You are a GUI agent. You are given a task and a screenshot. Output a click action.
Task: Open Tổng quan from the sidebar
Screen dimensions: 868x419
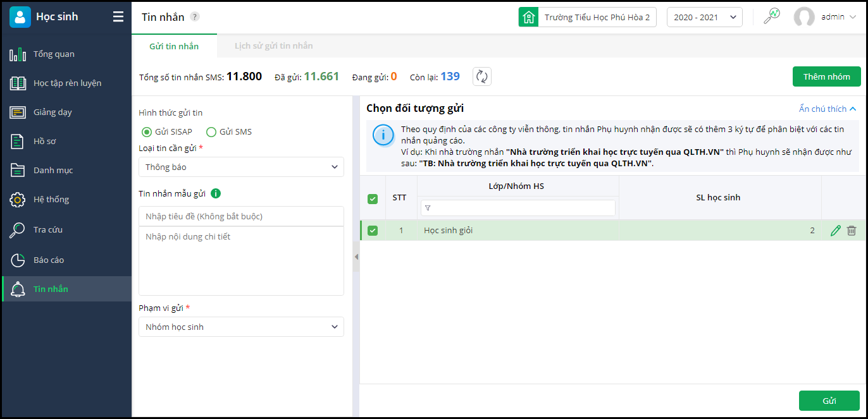click(x=66, y=54)
